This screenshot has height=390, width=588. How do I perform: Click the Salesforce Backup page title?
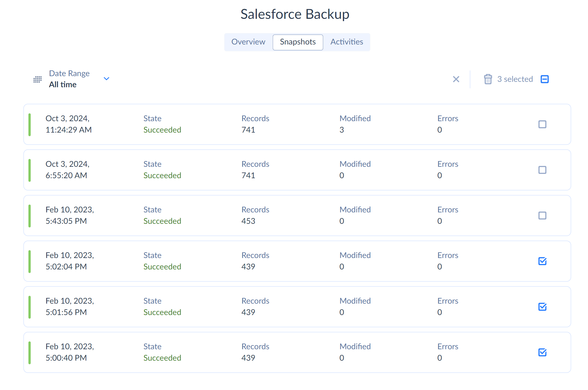tap(295, 14)
